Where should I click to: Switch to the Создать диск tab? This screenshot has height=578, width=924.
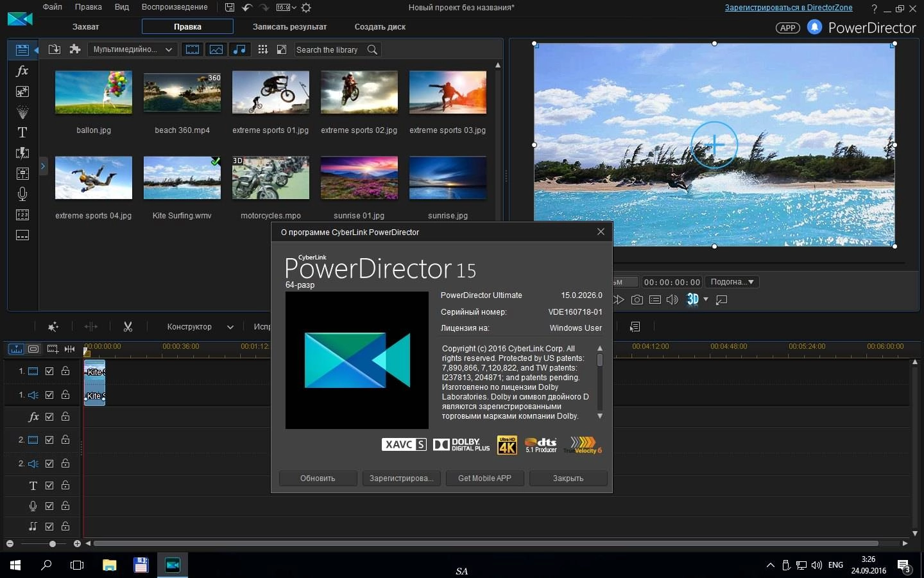[x=380, y=27]
